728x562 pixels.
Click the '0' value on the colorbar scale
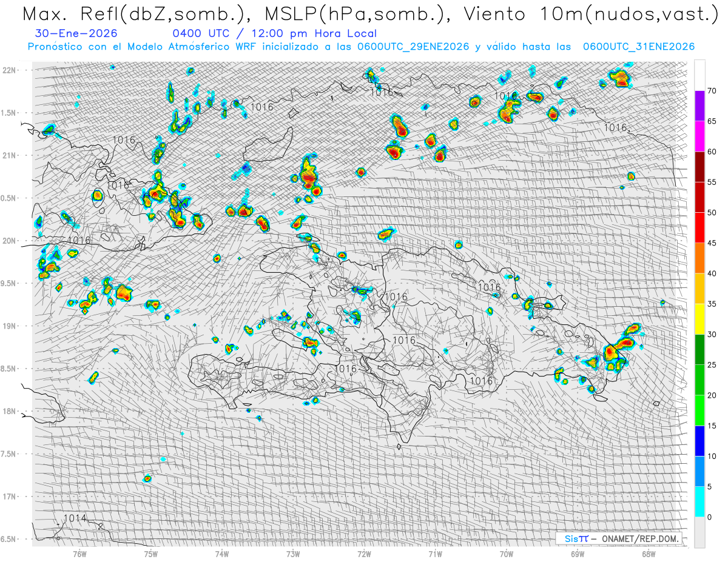coord(710,517)
